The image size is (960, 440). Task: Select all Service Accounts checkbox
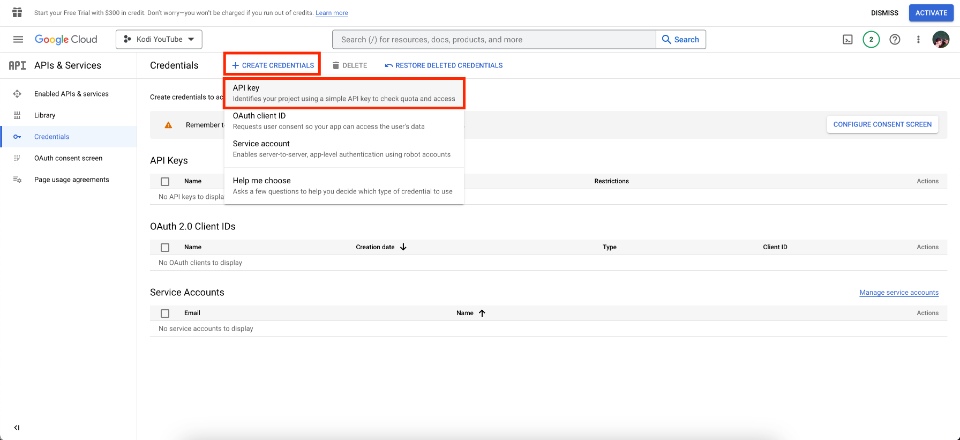(x=165, y=313)
